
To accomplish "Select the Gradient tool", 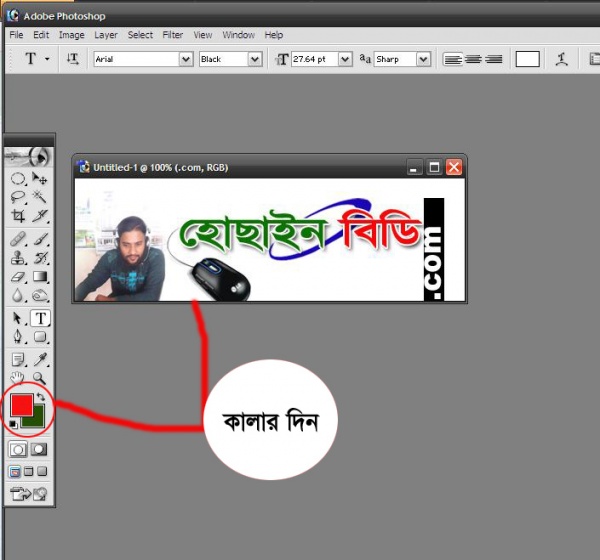I will pos(40,277).
